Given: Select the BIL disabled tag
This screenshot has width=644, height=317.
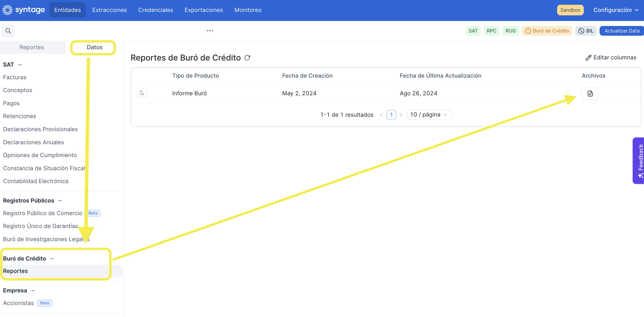Looking at the screenshot, I should click(x=586, y=31).
